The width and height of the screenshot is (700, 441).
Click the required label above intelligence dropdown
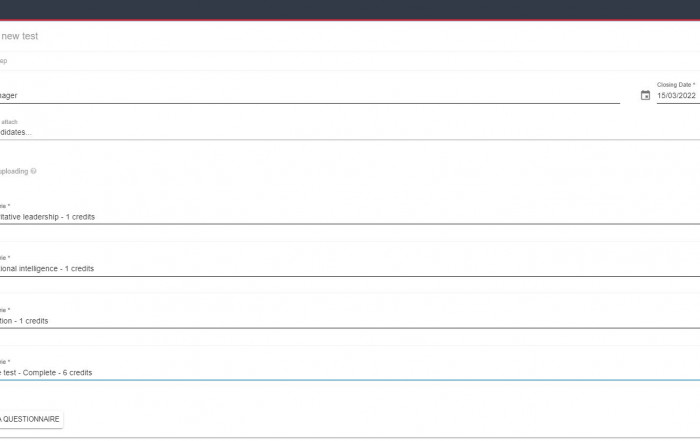click(5, 258)
